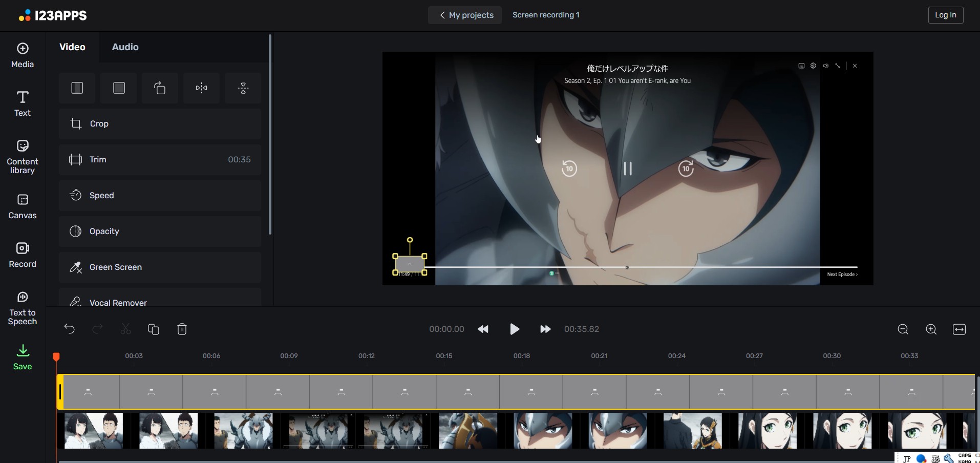Open the Speed option
The height and width of the screenshot is (463, 980).
tap(160, 196)
